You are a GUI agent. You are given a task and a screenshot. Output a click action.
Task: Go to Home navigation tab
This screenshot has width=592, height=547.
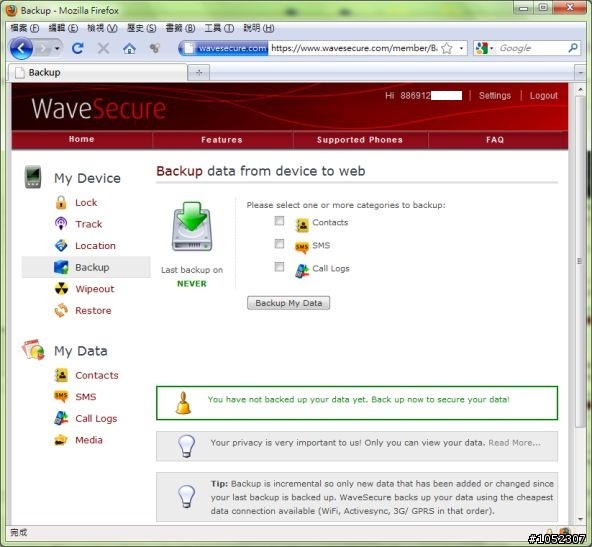coord(82,139)
